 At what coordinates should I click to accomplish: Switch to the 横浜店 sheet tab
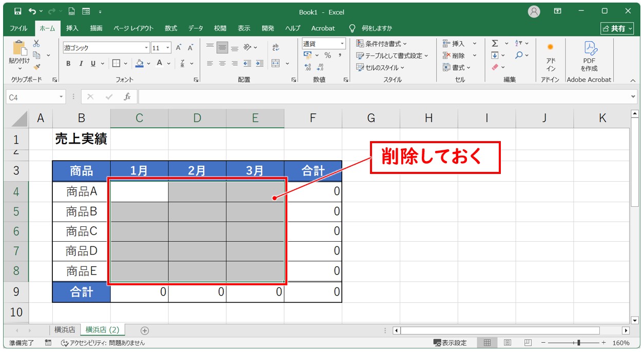(65, 330)
